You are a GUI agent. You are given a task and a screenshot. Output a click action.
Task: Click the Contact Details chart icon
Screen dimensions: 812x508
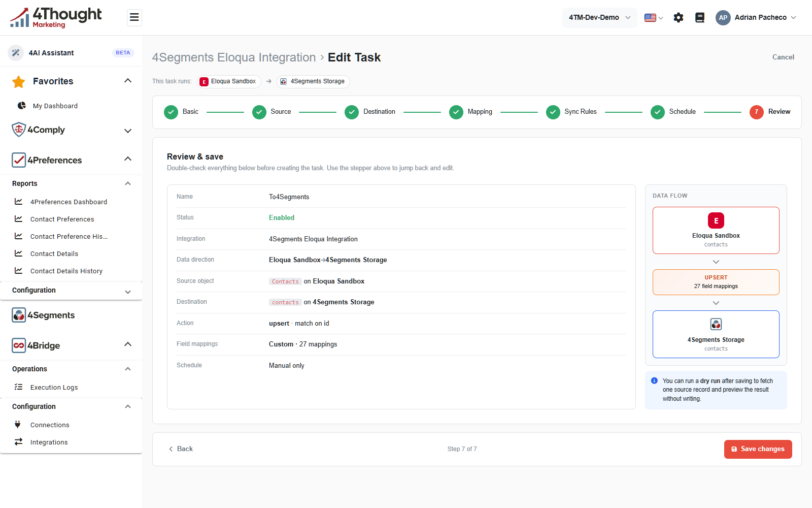18,253
